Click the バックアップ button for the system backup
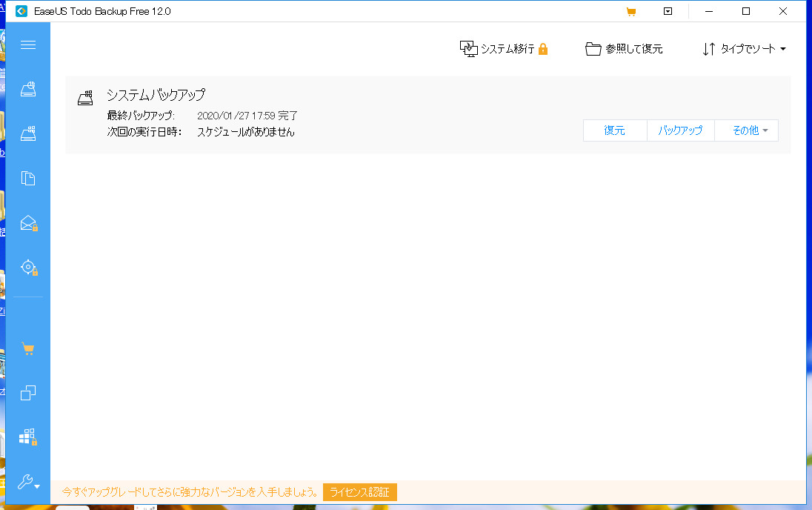The height and width of the screenshot is (510, 812). point(680,130)
